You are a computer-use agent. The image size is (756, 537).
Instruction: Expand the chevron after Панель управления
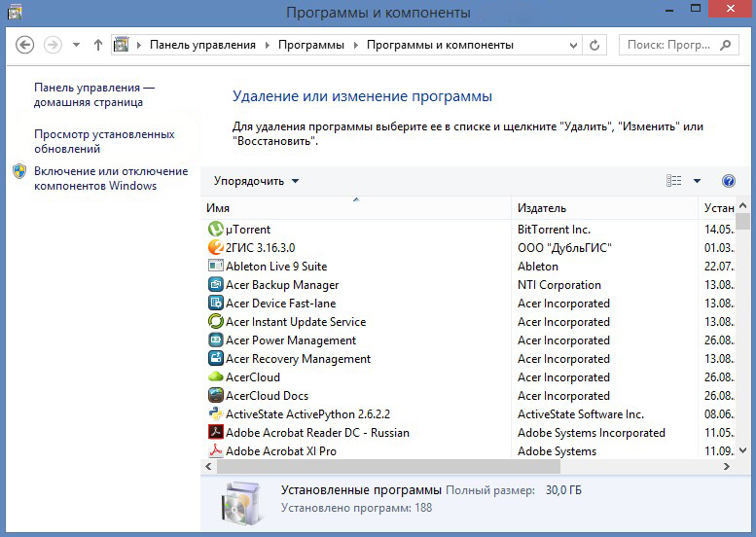(x=268, y=45)
